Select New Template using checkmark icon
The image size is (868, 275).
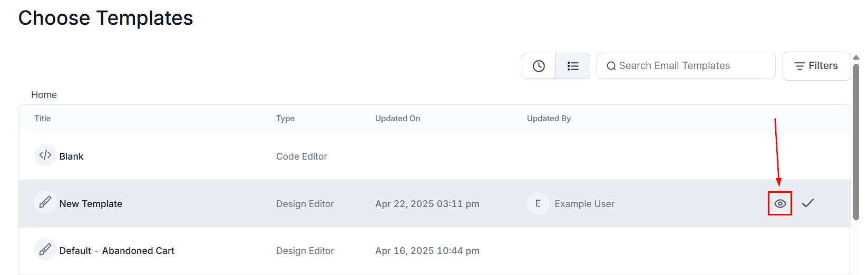click(808, 203)
